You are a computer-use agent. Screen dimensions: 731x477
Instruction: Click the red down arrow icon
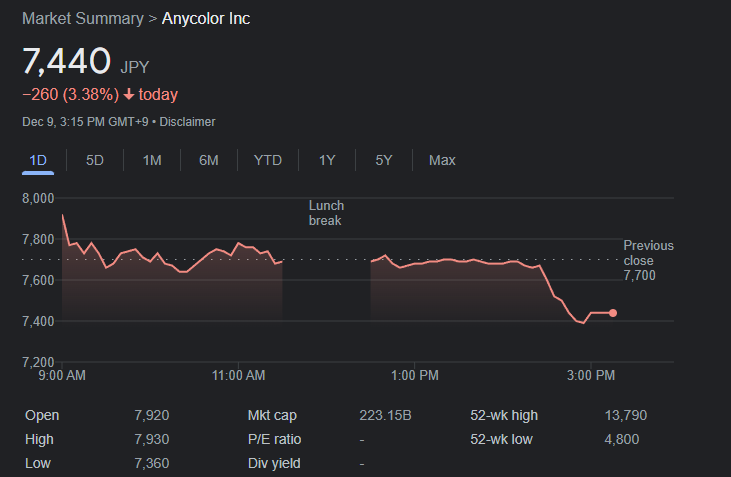129,95
